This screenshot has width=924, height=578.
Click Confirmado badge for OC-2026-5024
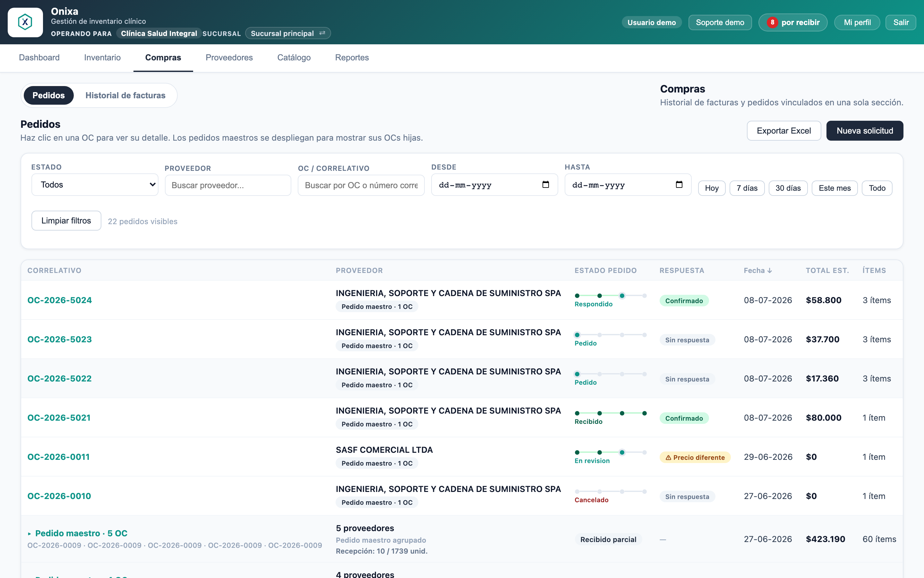pyautogui.click(x=684, y=301)
